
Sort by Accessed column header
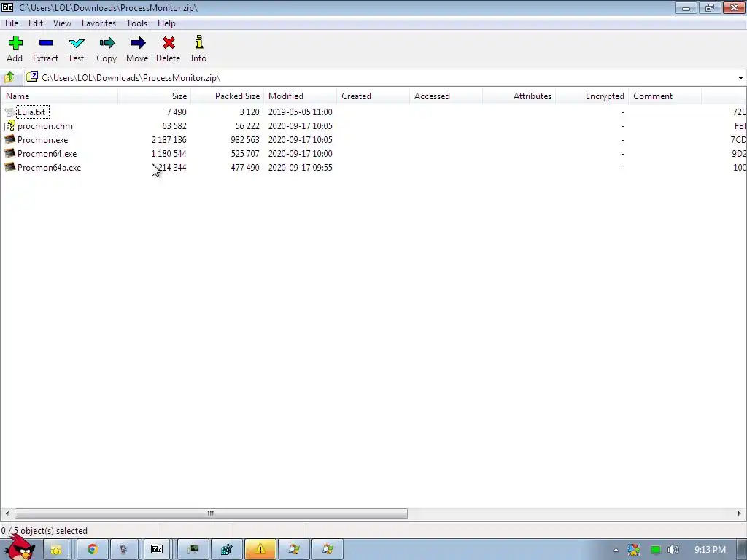pos(446,96)
